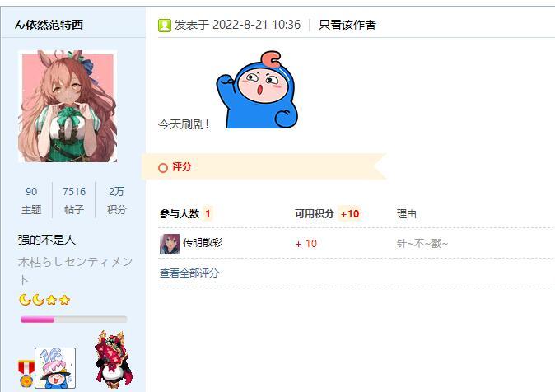The width and height of the screenshot is (555, 392).
Task: Open username ん依然范特西 profile
Action: (x=49, y=25)
